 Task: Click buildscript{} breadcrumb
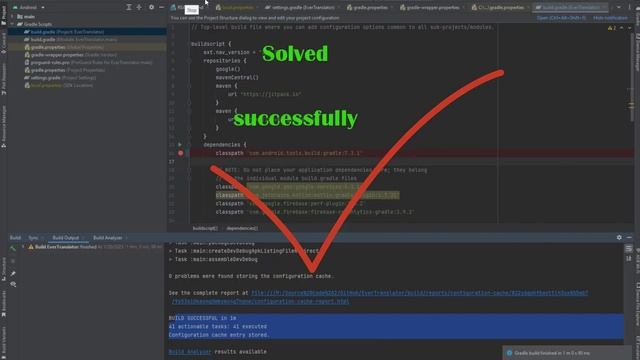205,228
